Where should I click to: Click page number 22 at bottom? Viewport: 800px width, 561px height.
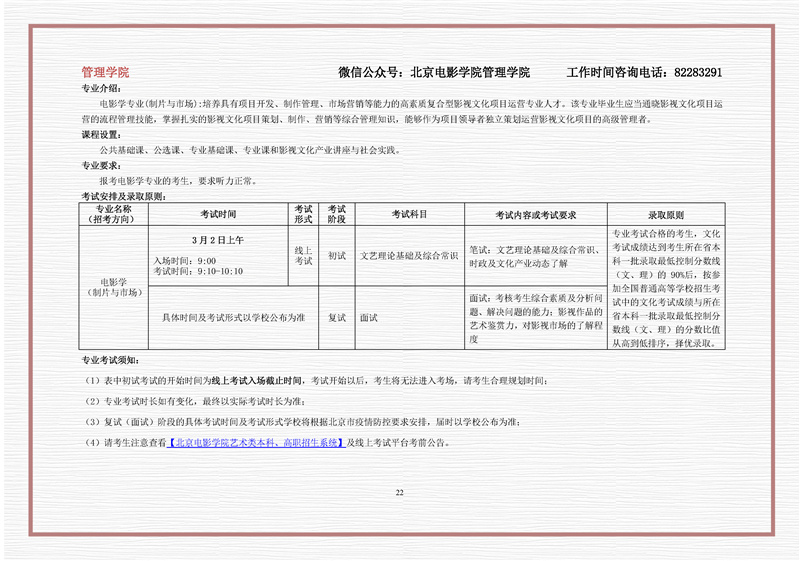point(399,492)
